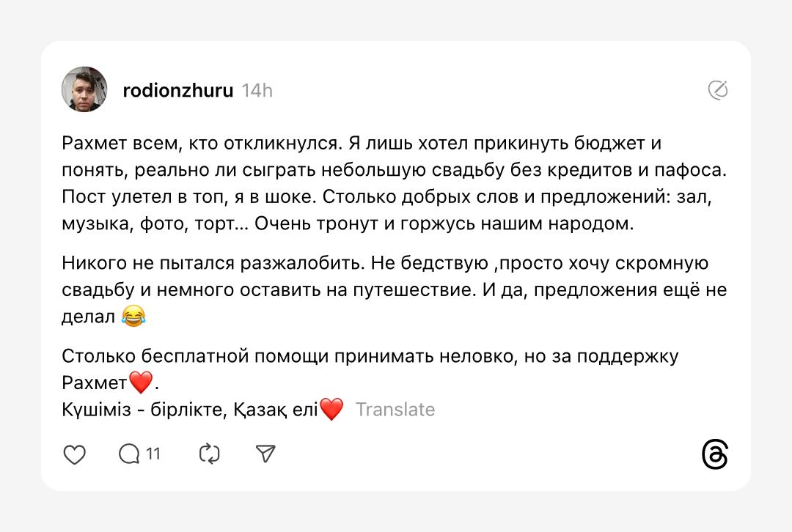Click the laughing-crying emoji after "делал"
Image resolution: width=792 pixels, height=532 pixels.
133,317
